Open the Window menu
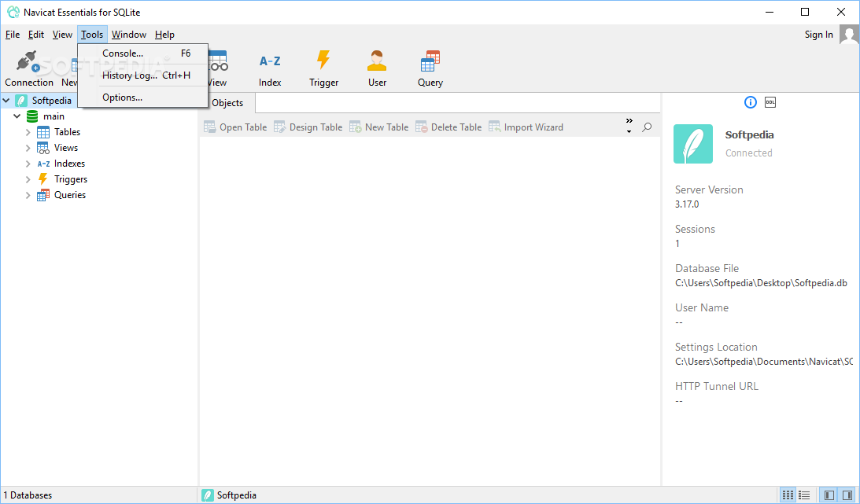Screen dimensions: 860x504 click(x=129, y=35)
